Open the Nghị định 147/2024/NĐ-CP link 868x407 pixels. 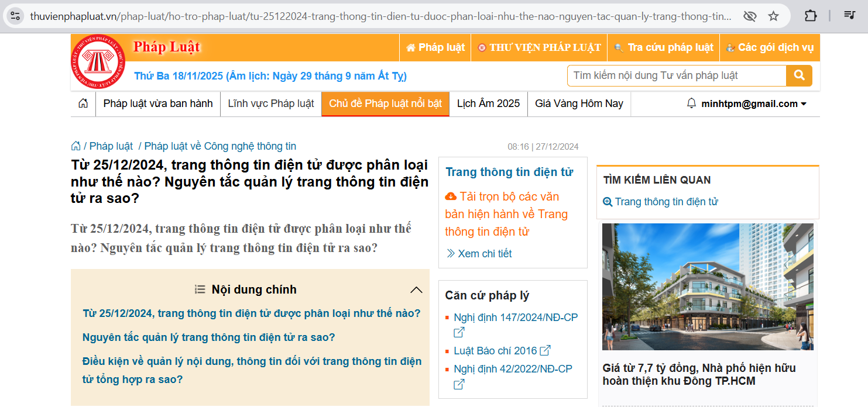point(515,318)
